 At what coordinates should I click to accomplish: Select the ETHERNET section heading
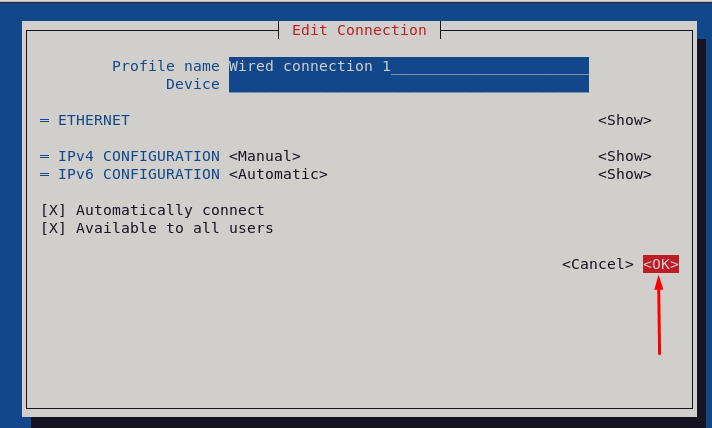click(94, 120)
